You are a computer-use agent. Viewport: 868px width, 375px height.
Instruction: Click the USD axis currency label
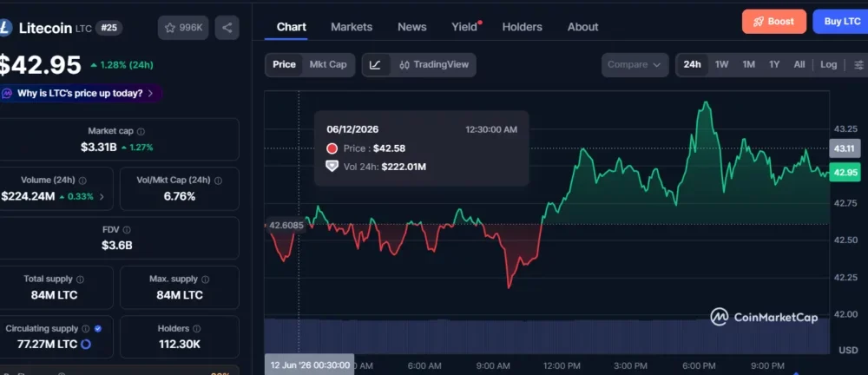(847, 351)
